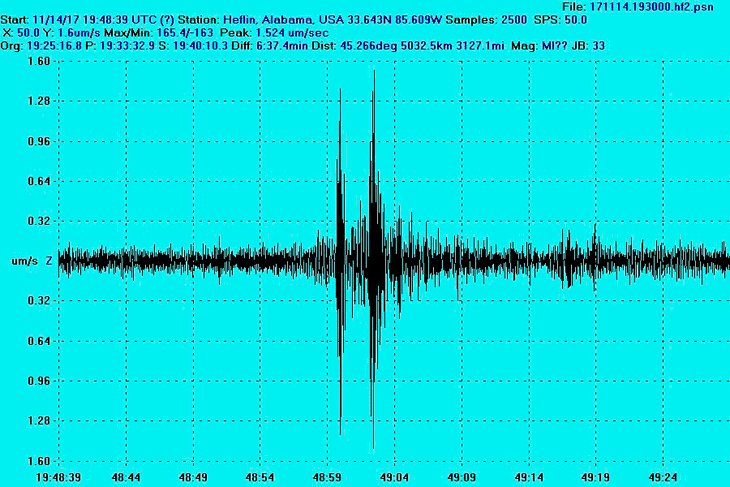Click the Peak value 1.524 um/sec

(x=292, y=33)
